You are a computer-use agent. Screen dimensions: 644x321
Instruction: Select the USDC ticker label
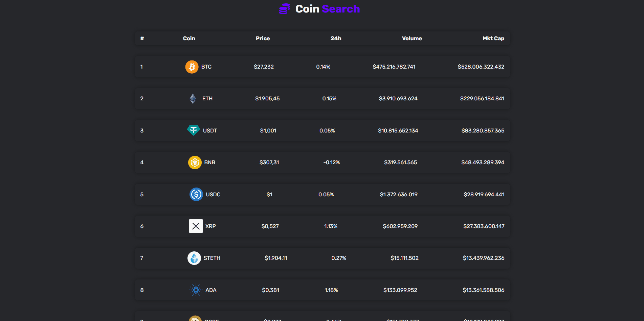coord(213,195)
